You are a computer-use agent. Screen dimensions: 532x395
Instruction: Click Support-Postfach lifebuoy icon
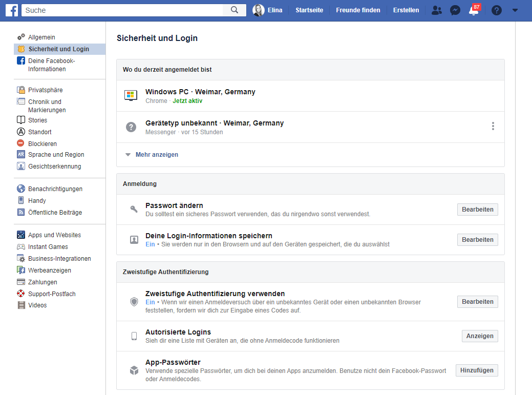[21, 293]
